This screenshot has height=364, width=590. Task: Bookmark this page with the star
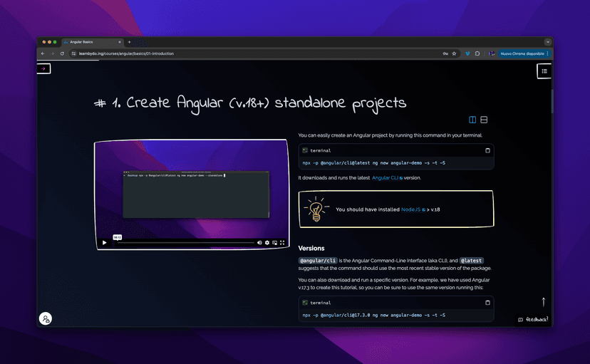point(454,53)
